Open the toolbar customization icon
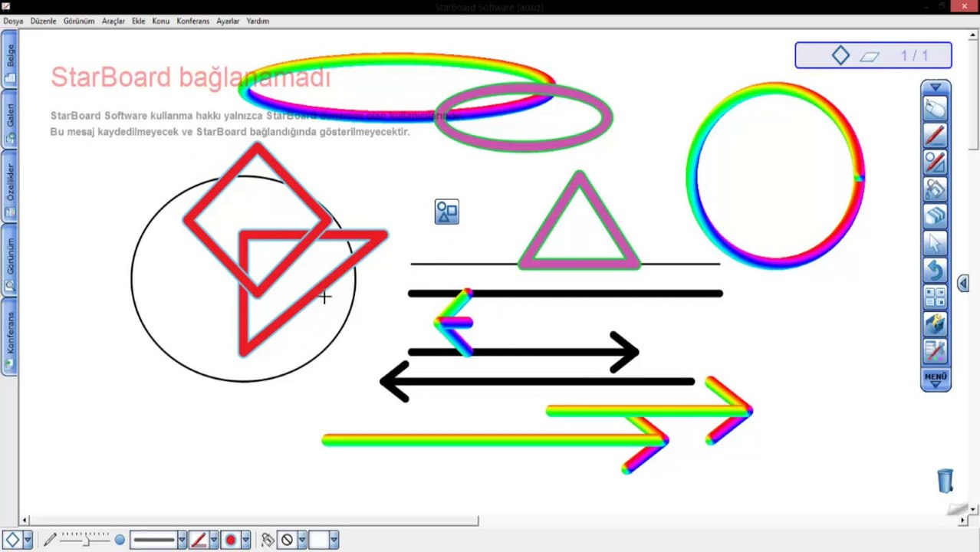Image resolution: width=980 pixels, height=552 pixels. (x=936, y=350)
